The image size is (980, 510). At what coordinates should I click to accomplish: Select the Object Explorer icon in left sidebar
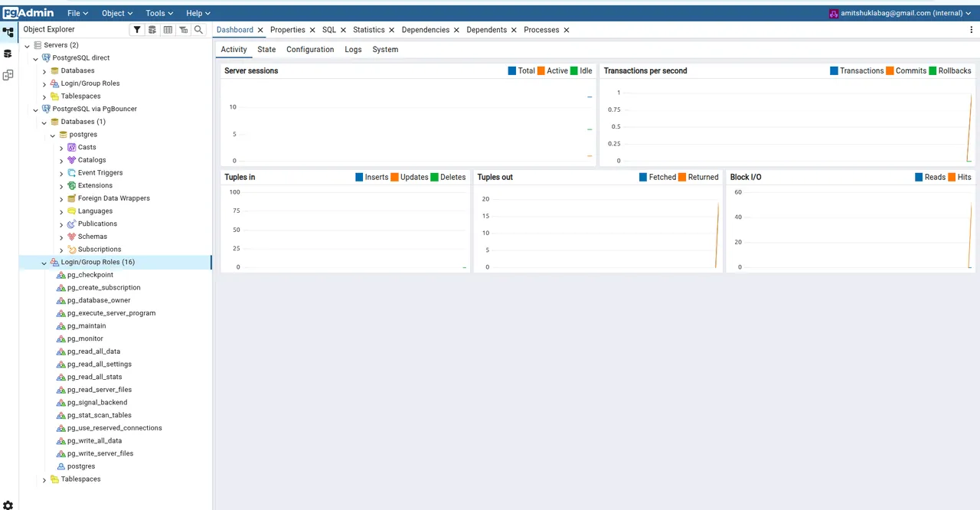click(x=8, y=33)
